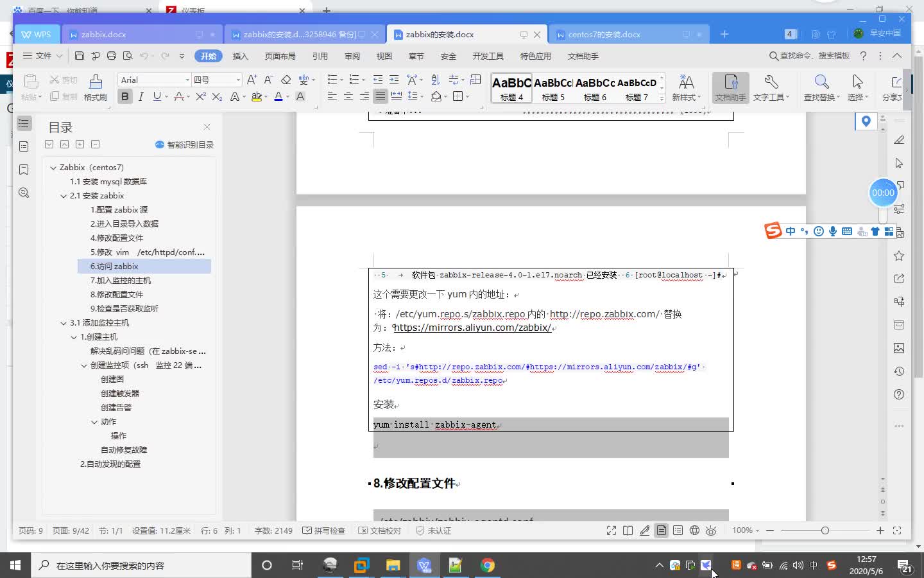This screenshot has height=578, width=924.
Task: Collapse the 动作 outline node
Action: pyautogui.click(x=94, y=422)
